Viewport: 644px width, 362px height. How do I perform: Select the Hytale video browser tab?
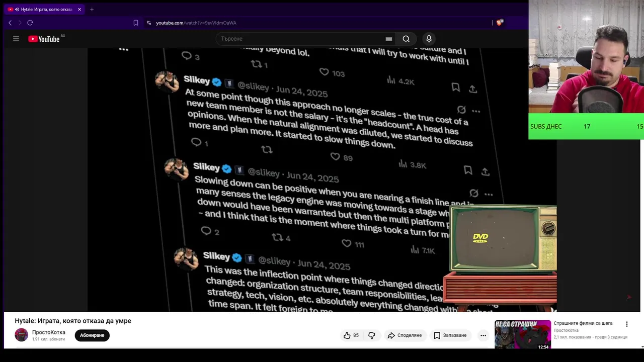(x=44, y=9)
